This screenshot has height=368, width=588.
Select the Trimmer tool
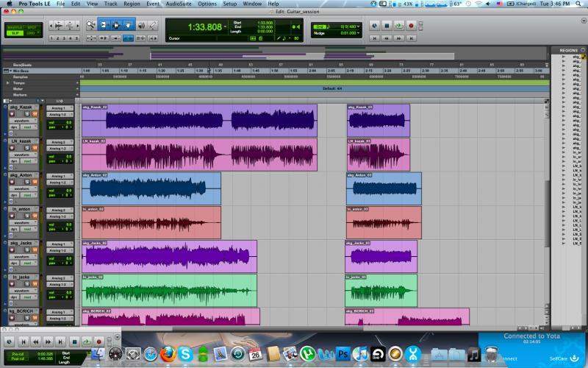coord(103,25)
